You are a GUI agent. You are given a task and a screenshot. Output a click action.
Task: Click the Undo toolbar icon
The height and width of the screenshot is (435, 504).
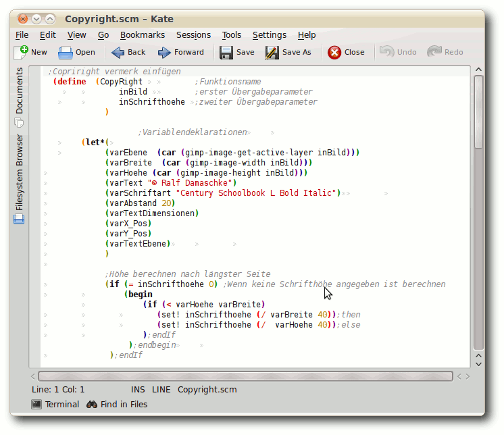(x=386, y=52)
